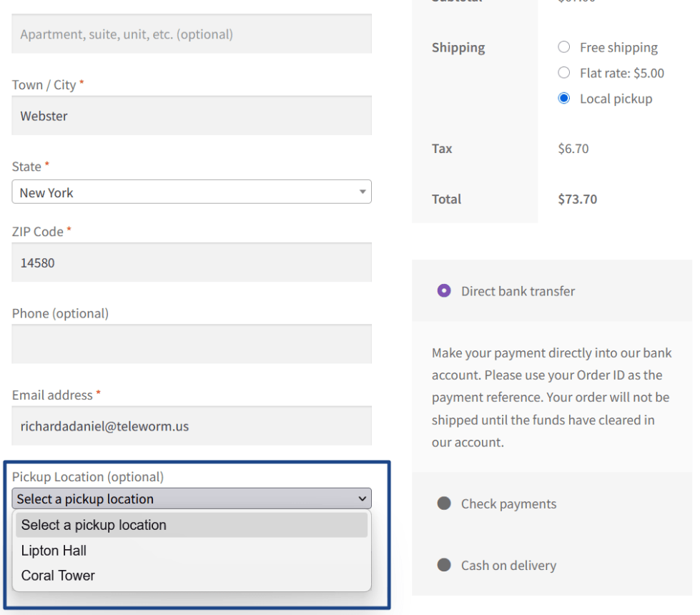Pick Coral Tower pickup location
This screenshot has height=615, width=700.
pyautogui.click(x=58, y=576)
